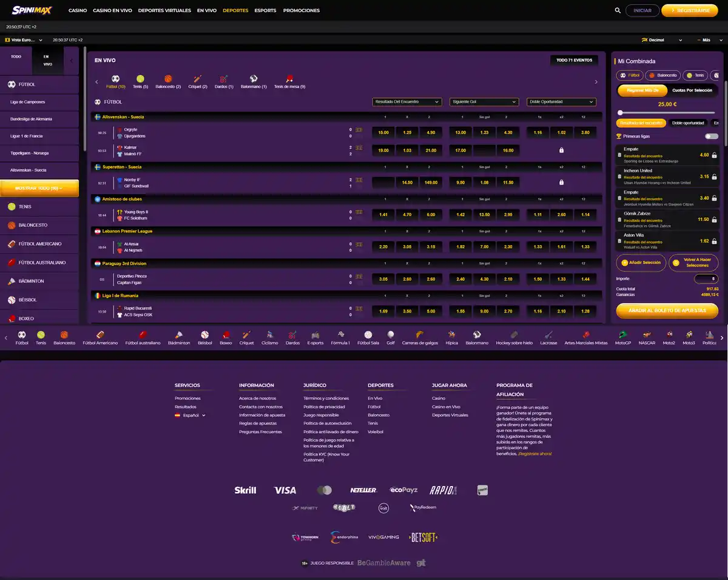Open MotoGP in bottom sports bar
The width and height of the screenshot is (728, 580).
pyautogui.click(x=622, y=334)
